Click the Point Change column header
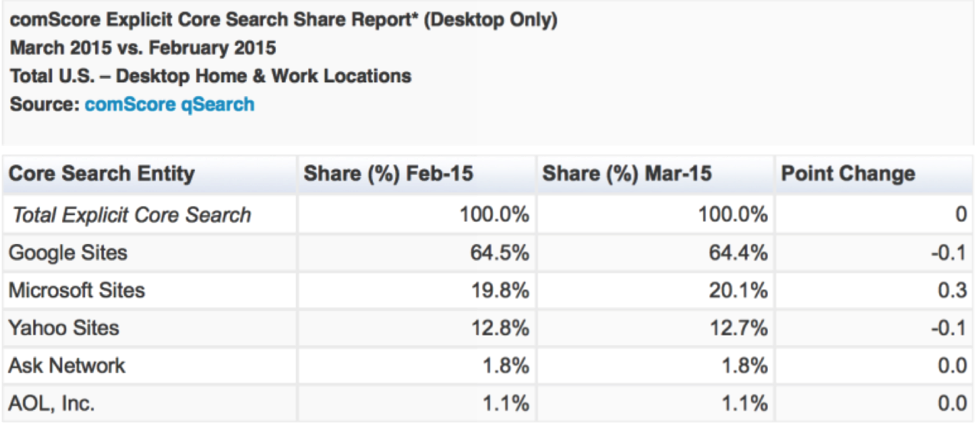The height and width of the screenshot is (423, 975). tap(848, 174)
